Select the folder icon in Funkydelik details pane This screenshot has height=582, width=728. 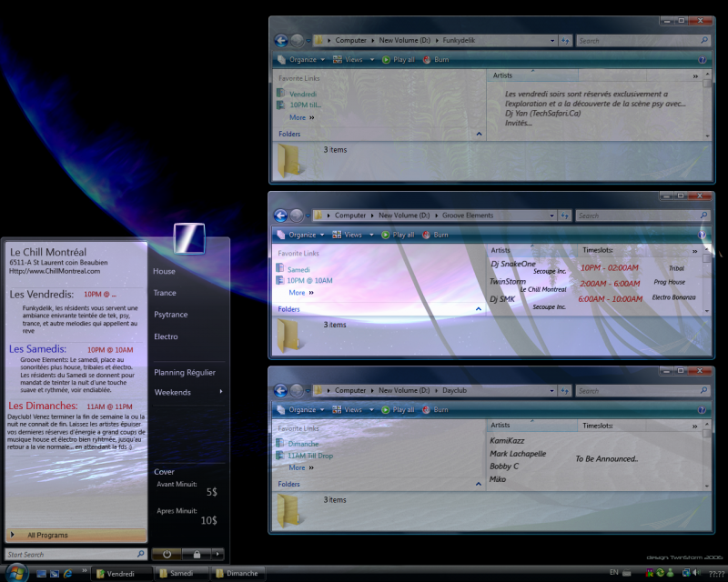(x=288, y=161)
